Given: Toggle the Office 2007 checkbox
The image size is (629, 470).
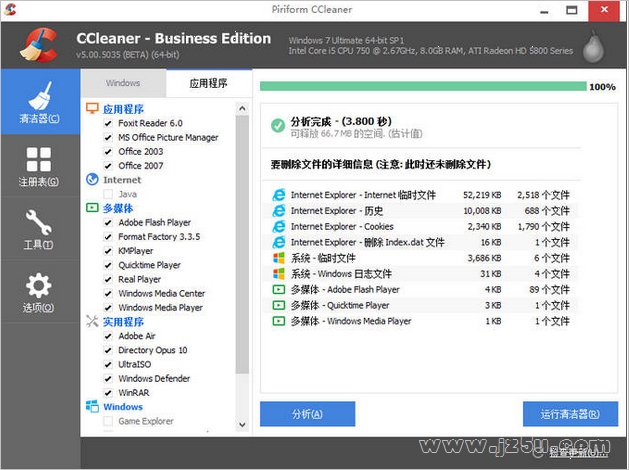Looking at the screenshot, I should pyautogui.click(x=108, y=166).
